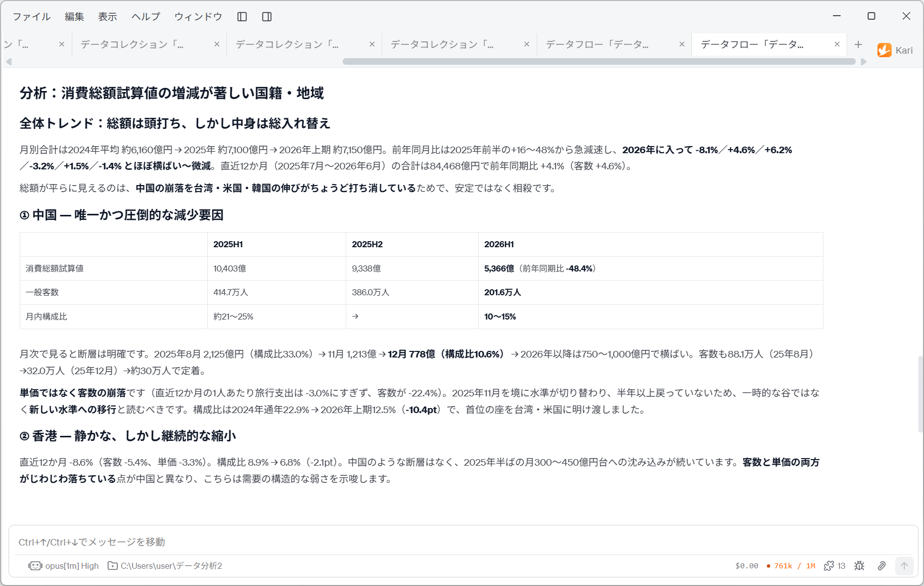The image size is (924, 586).
Task: Open the extensions puzzle icon
Action: (x=829, y=566)
